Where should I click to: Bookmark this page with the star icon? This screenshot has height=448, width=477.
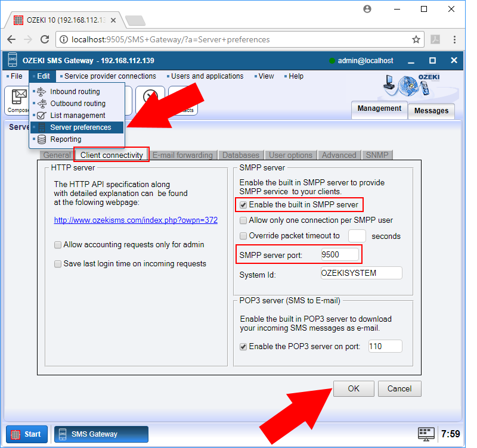416,39
